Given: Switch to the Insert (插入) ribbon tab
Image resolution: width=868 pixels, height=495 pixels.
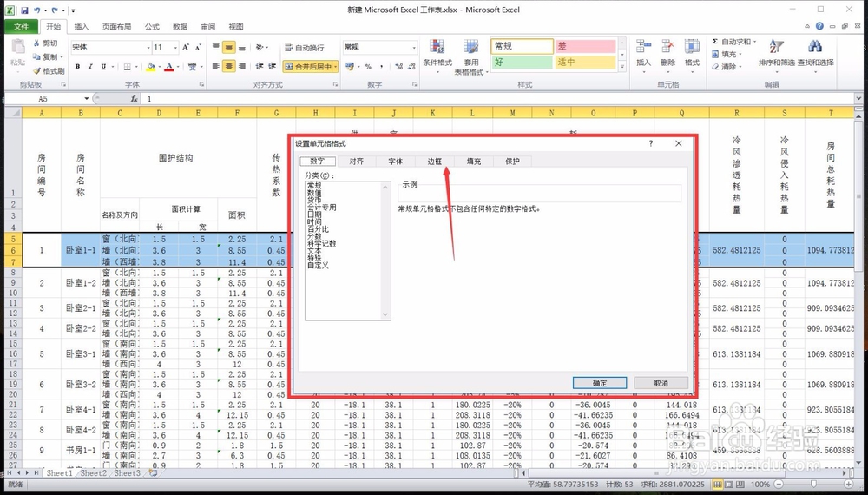Looking at the screenshot, I should (x=82, y=27).
